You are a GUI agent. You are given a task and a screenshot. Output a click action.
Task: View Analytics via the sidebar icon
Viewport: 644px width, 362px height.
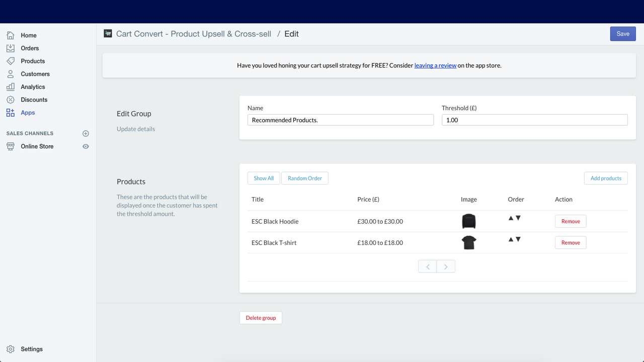click(10, 86)
